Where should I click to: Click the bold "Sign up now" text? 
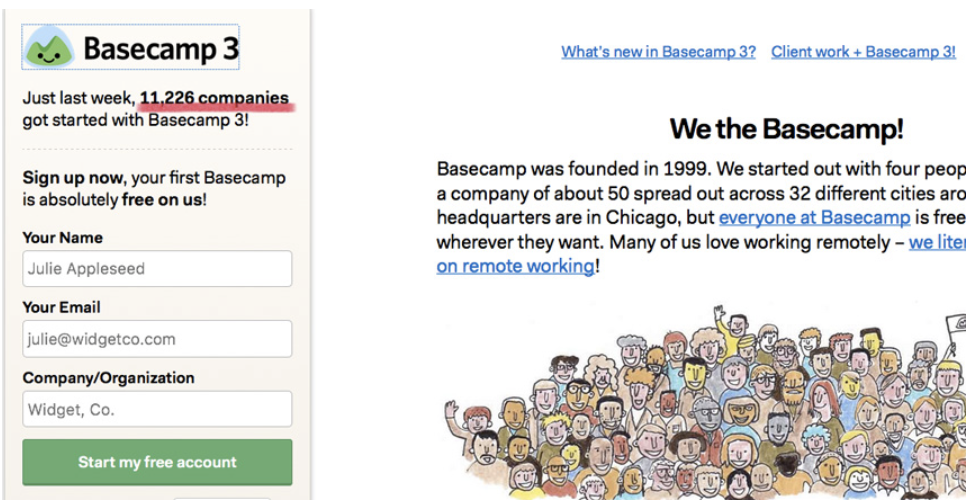73,178
